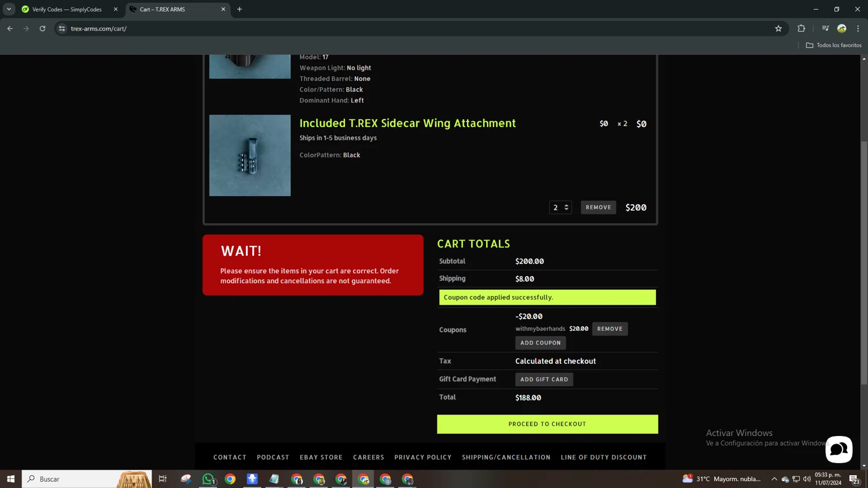Close the Verify Codes SimplyCodes tab
Screen dimensions: 868x488
[x=116, y=9]
